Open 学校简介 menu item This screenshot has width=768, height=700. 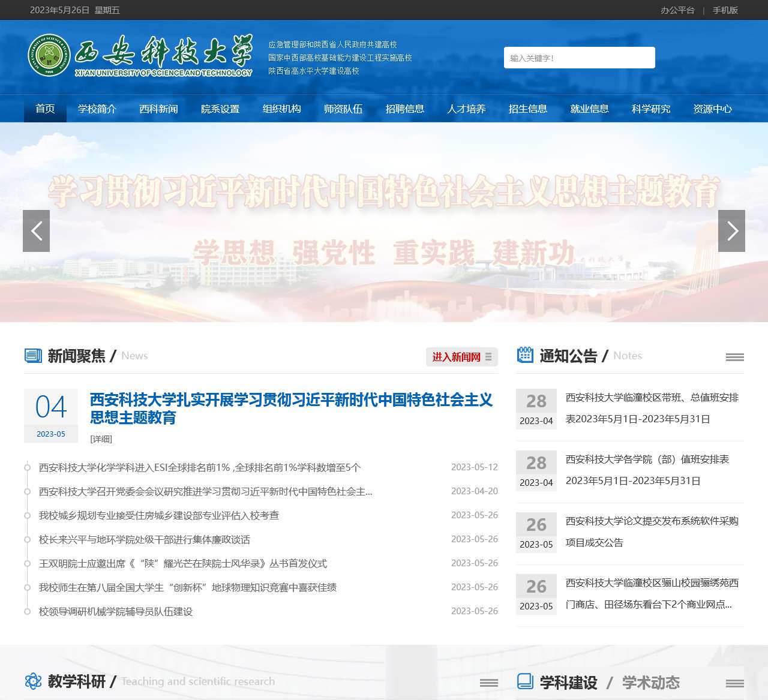[x=97, y=109]
